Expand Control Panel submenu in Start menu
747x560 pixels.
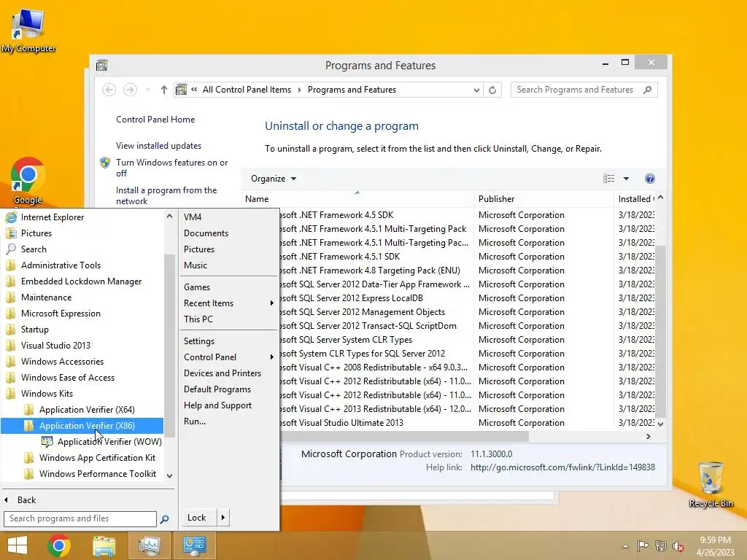[x=271, y=357]
